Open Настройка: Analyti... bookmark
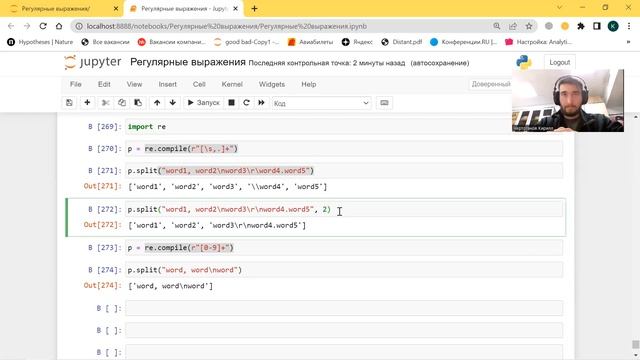640x360 pixels. pyautogui.click(x=538, y=42)
